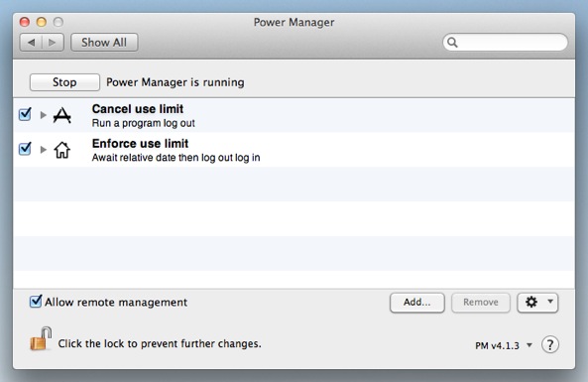
Task: Open help with the question mark button
Action: coord(550,344)
